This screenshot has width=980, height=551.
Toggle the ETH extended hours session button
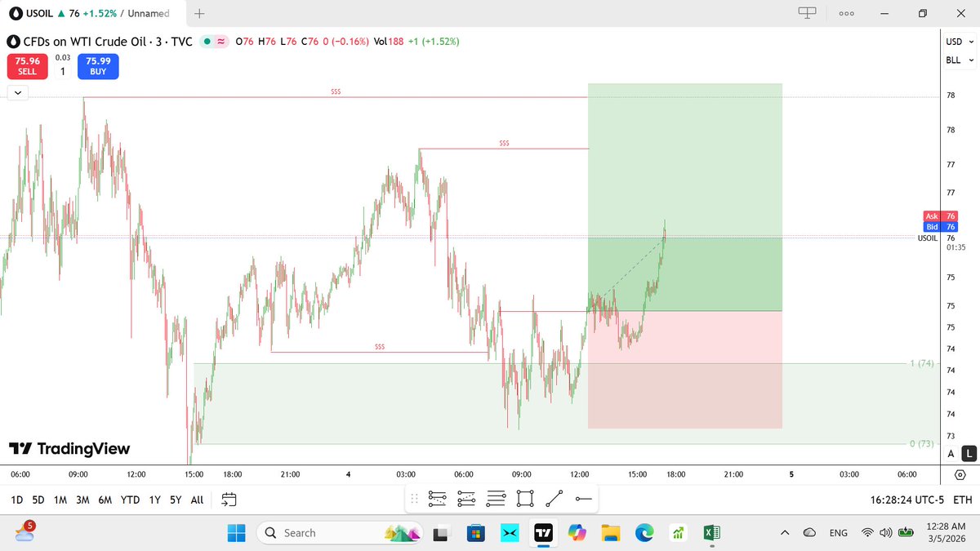(x=962, y=500)
